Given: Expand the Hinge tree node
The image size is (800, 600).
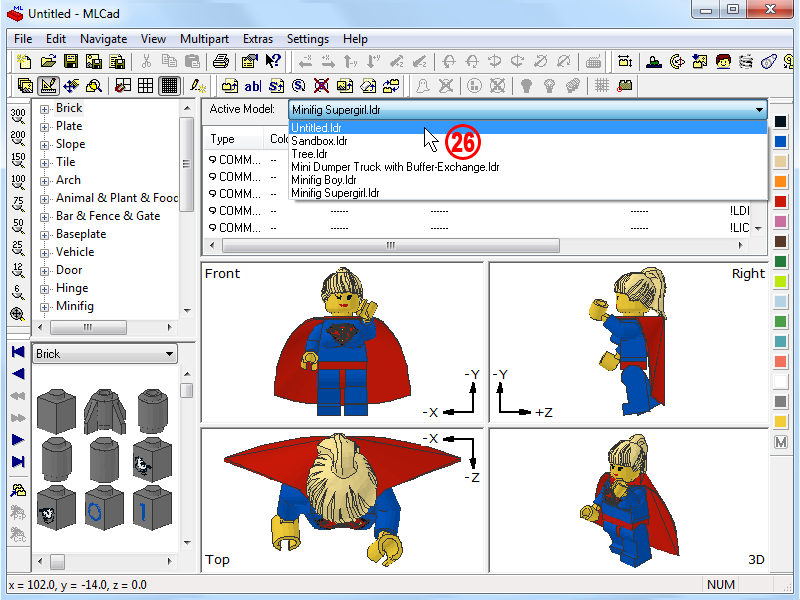Looking at the screenshot, I should click(44, 289).
